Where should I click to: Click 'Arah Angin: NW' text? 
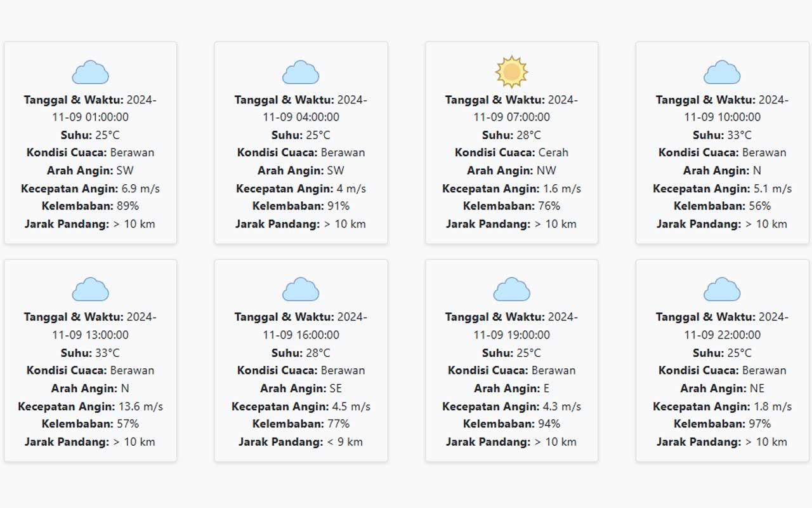click(x=511, y=170)
